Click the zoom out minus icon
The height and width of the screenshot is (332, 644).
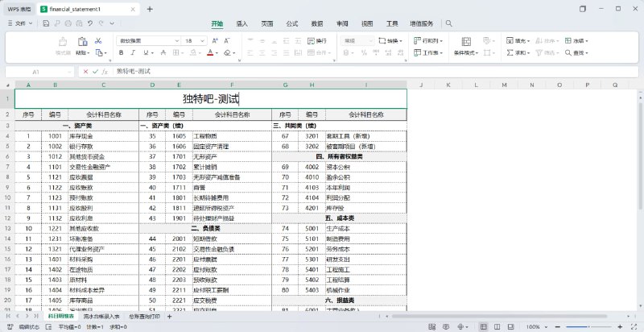[x=559, y=326]
